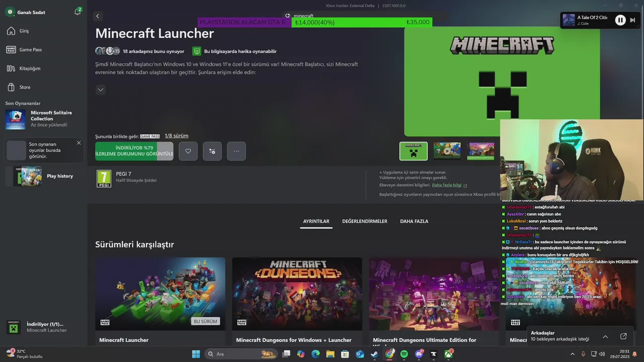Open the 1/8 sürüm editions link
This screenshot has width=644, height=362.
[x=177, y=136]
